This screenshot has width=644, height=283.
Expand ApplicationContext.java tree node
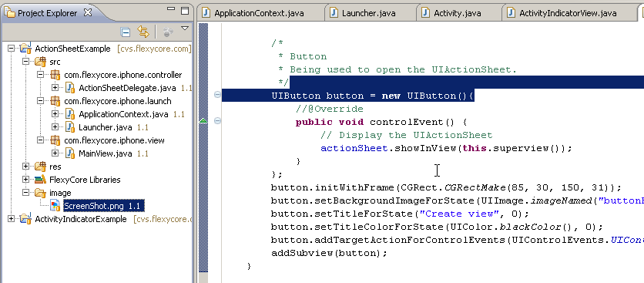(x=55, y=114)
